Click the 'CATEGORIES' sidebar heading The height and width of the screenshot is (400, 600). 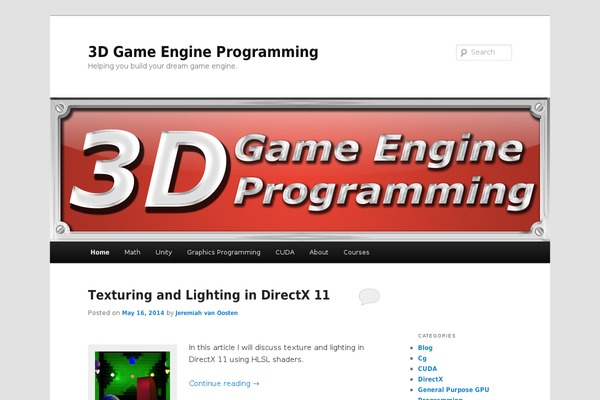[437, 336]
